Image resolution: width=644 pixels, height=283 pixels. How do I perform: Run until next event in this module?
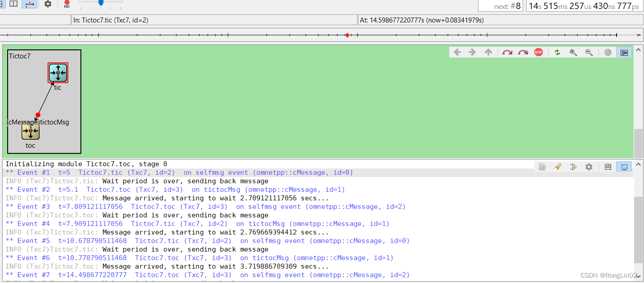(507, 52)
